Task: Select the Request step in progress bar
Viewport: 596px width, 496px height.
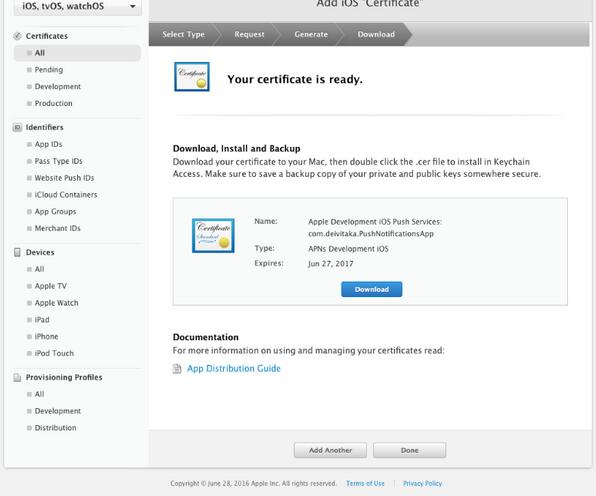Action: click(x=249, y=35)
